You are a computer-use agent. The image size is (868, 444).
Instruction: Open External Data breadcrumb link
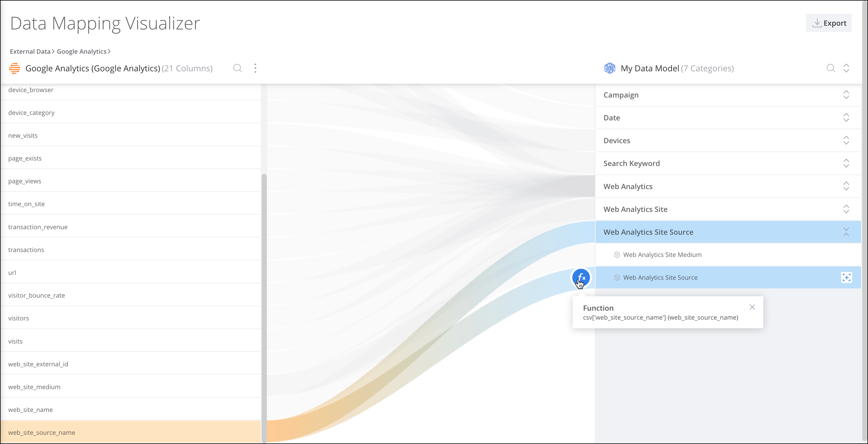click(x=30, y=51)
